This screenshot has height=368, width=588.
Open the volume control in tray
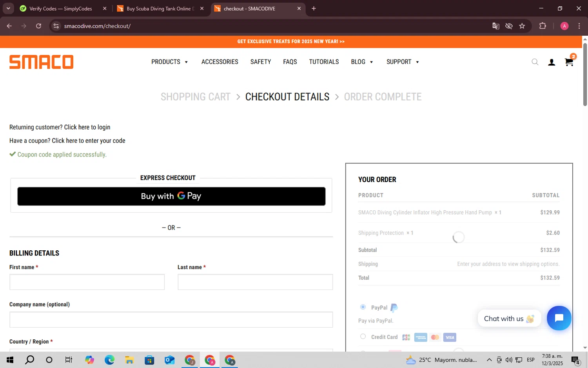point(509,360)
